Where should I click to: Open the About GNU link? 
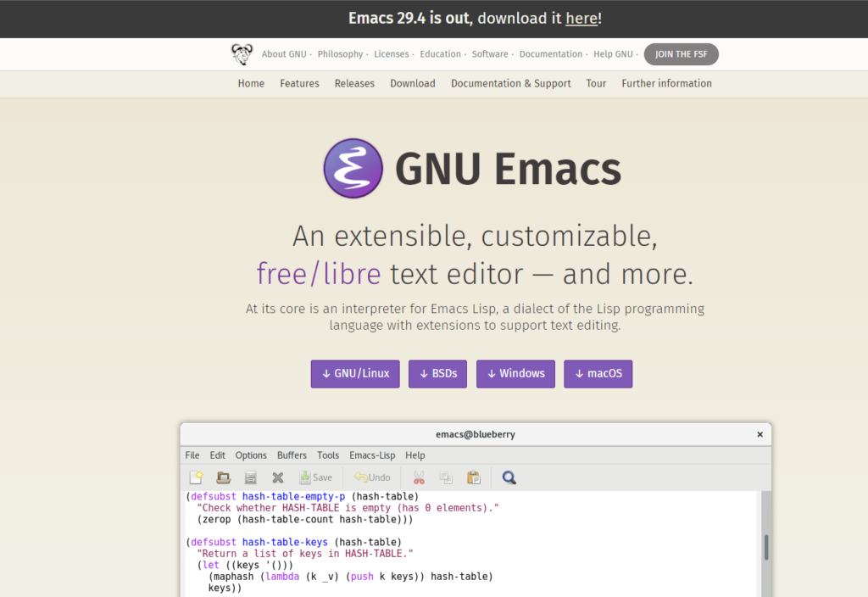point(284,54)
